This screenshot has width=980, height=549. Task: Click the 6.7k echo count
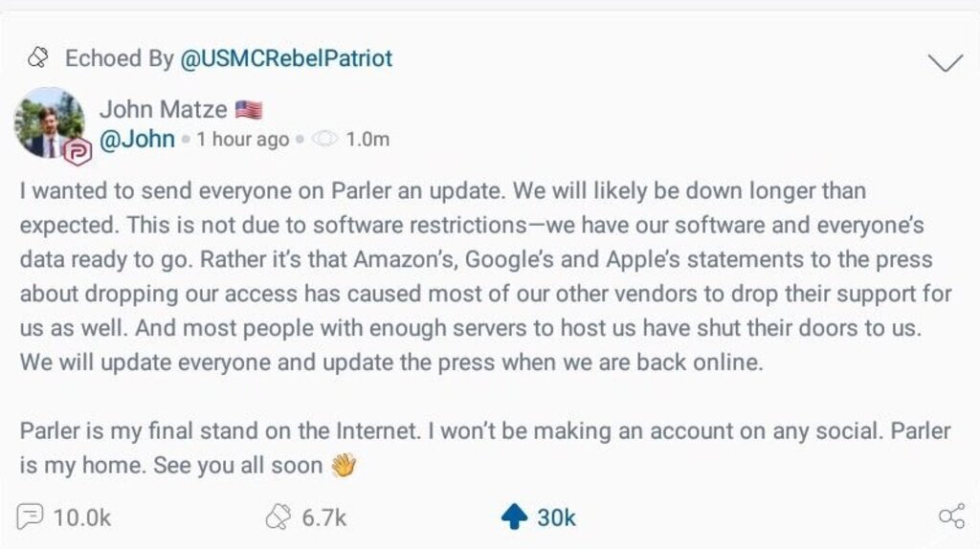tap(323, 517)
